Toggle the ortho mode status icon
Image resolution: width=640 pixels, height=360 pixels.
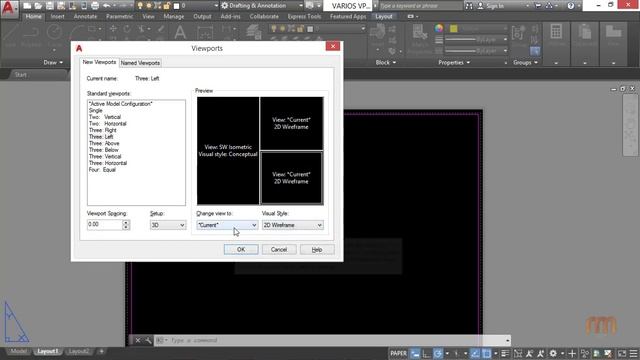(x=426, y=353)
